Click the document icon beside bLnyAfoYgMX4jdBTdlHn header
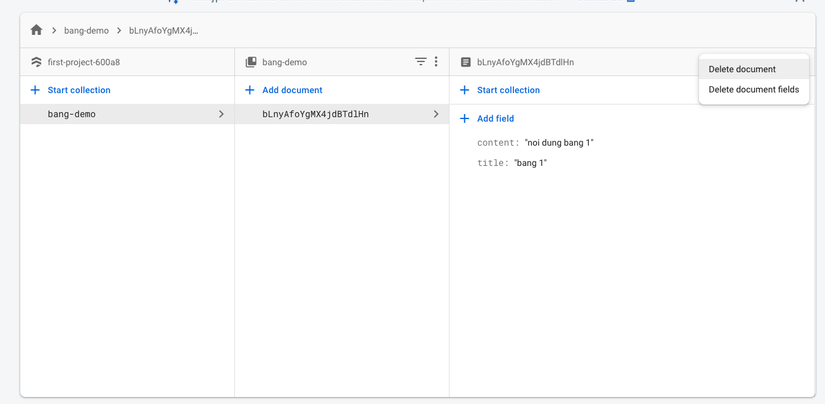This screenshot has width=825, height=404. (465, 62)
